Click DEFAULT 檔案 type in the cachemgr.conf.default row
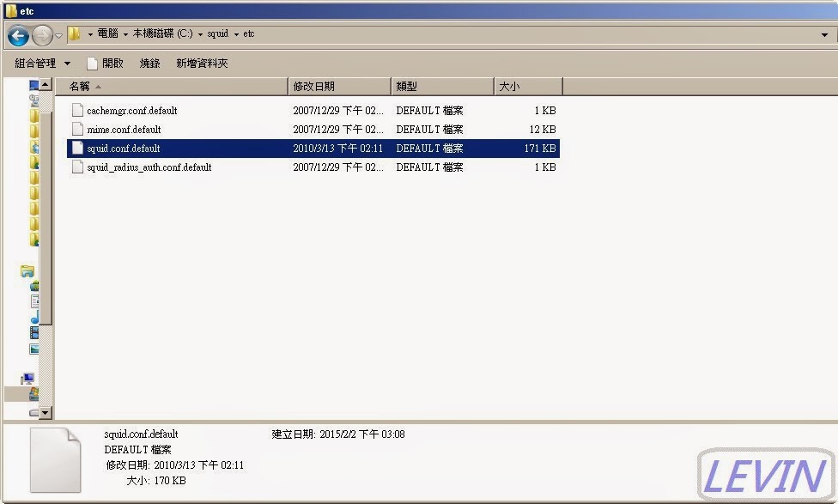Viewport: 838px width, 504px height. point(429,111)
